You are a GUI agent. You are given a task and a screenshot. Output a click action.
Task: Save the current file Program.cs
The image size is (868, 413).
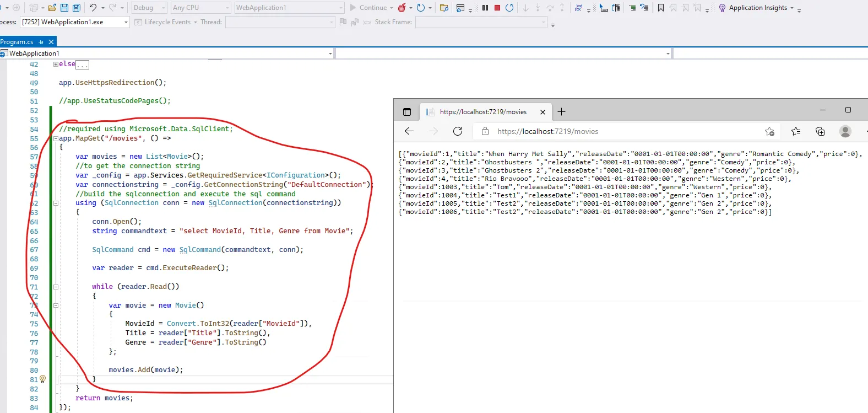click(x=64, y=8)
